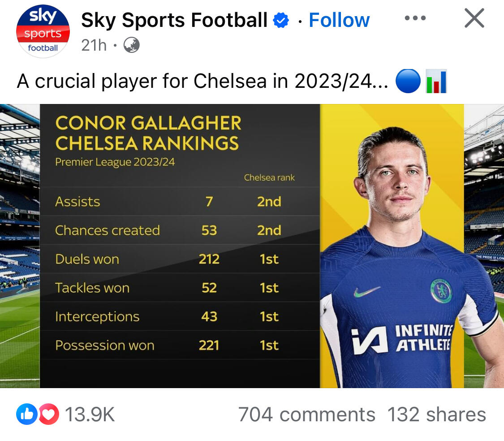The width and height of the screenshot is (504, 441).
Task: Click the bar chart emoji in caption
Action: pos(436,82)
